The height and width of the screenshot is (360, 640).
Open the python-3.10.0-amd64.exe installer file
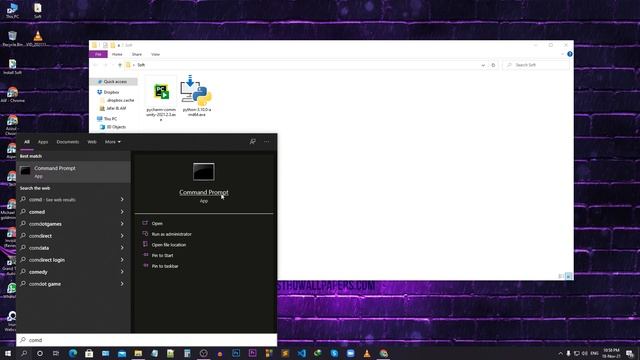pyautogui.click(x=196, y=96)
